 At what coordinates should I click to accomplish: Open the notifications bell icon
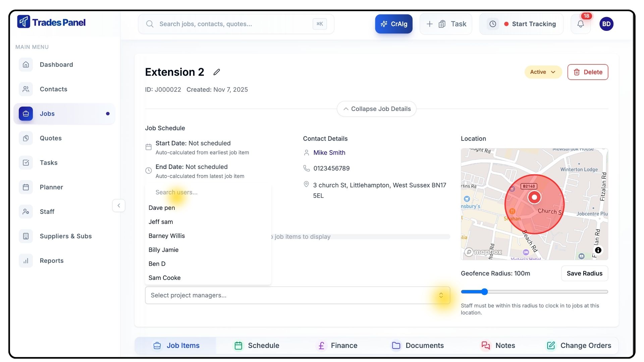tap(581, 24)
